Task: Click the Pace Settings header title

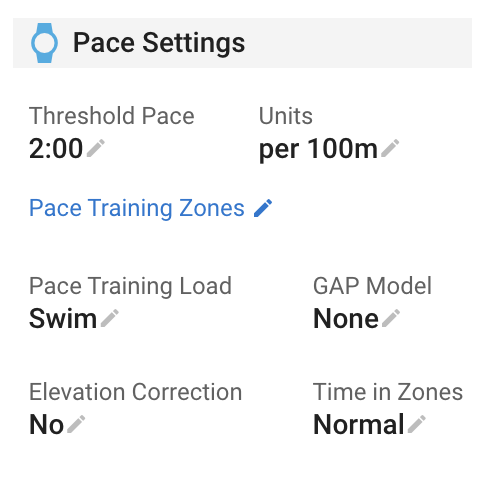Action: pyautogui.click(x=159, y=43)
